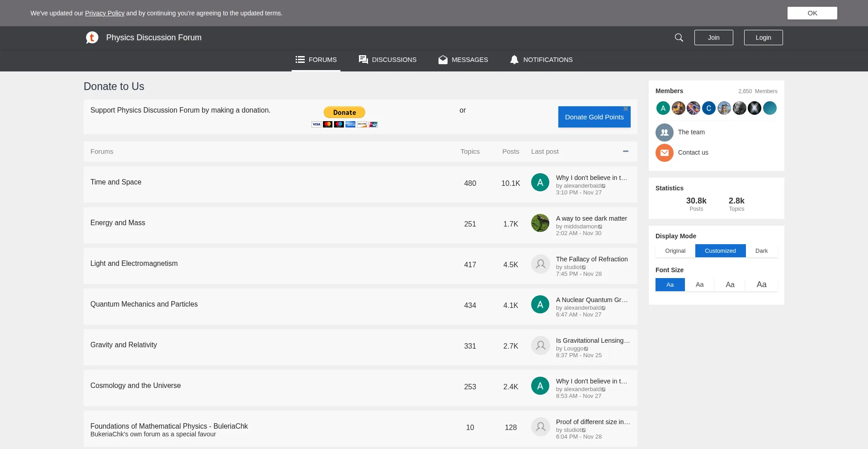
Task: Click the PayPal Donate button
Action: click(x=344, y=112)
